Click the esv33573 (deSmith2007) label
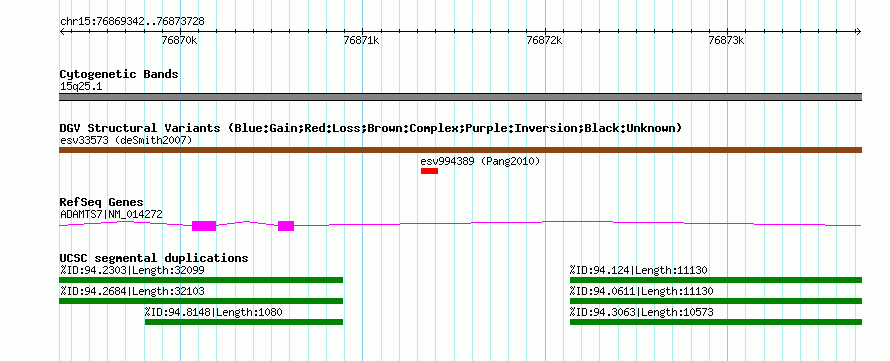 (126, 140)
